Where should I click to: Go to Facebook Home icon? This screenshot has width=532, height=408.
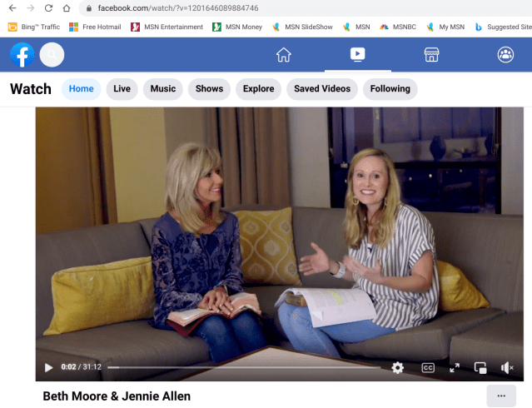click(284, 55)
